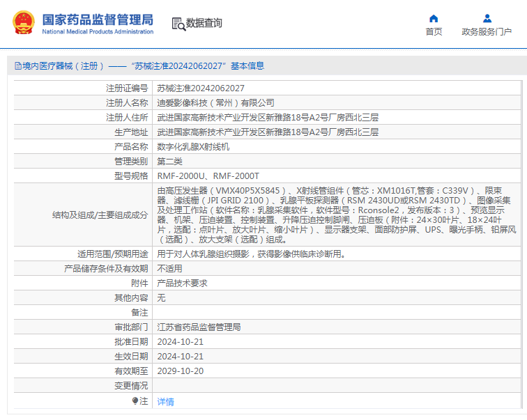Select 江苏省药品监督管理局 approval department

click(199, 327)
